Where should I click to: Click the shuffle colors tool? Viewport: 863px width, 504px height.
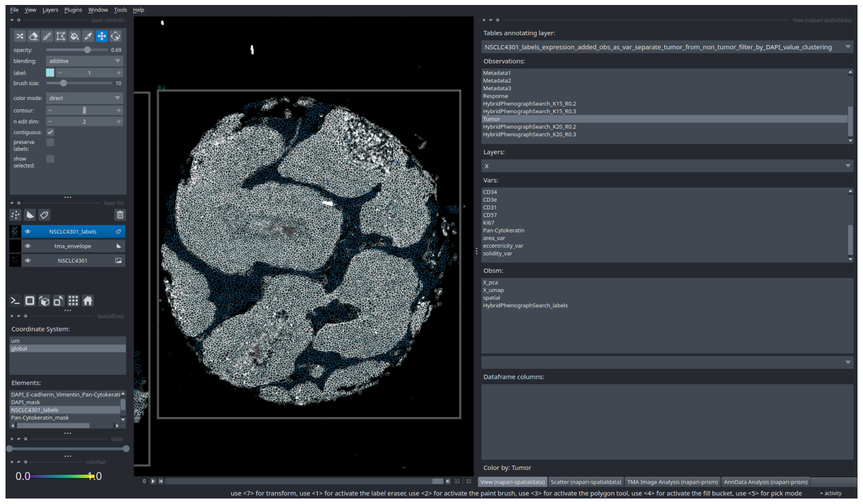20,36
